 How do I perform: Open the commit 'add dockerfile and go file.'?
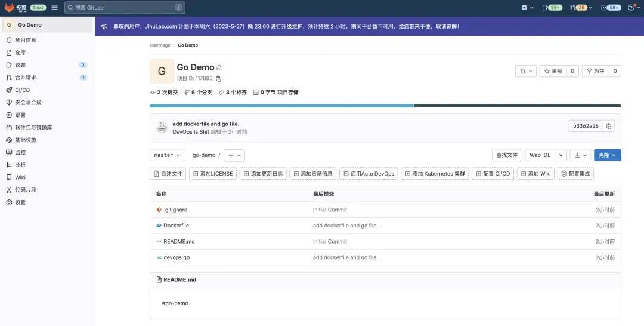coord(206,124)
